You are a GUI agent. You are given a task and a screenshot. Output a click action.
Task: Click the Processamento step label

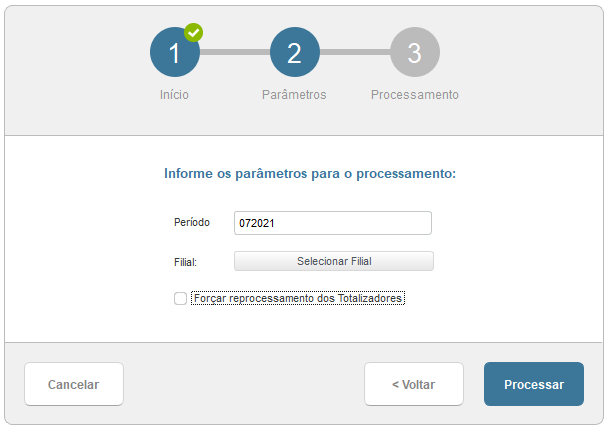[414, 95]
